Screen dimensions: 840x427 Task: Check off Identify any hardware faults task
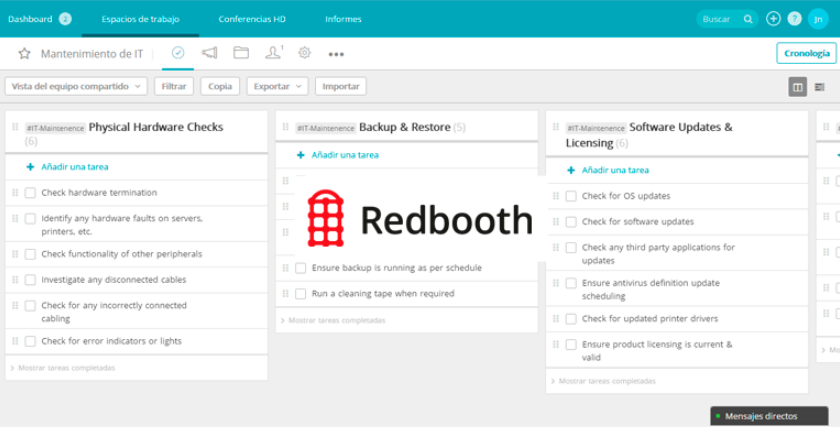(x=31, y=219)
